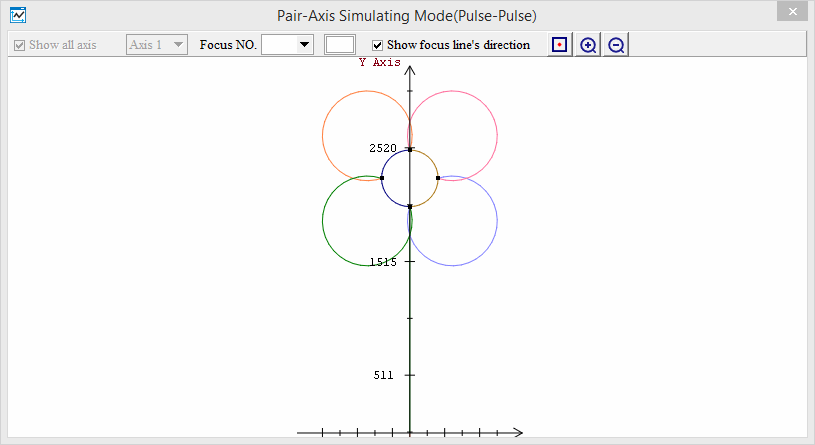Uncheck Show focus line's direction checkbox
Image resolution: width=815 pixels, height=445 pixels.
(x=377, y=45)
